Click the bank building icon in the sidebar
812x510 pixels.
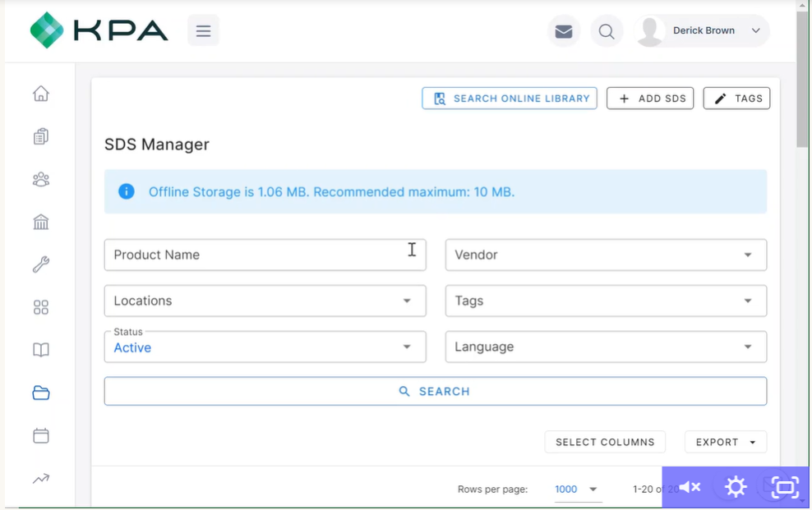[x=39, y=222]
